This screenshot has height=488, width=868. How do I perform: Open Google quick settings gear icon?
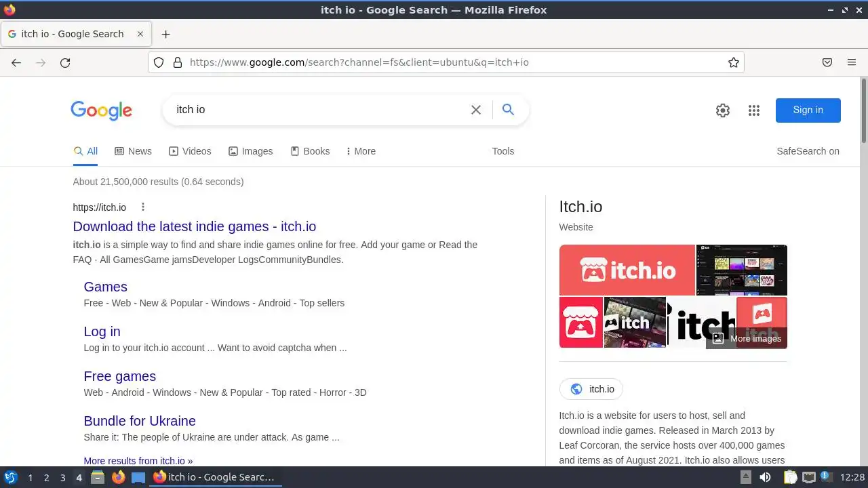click(723, 110)
